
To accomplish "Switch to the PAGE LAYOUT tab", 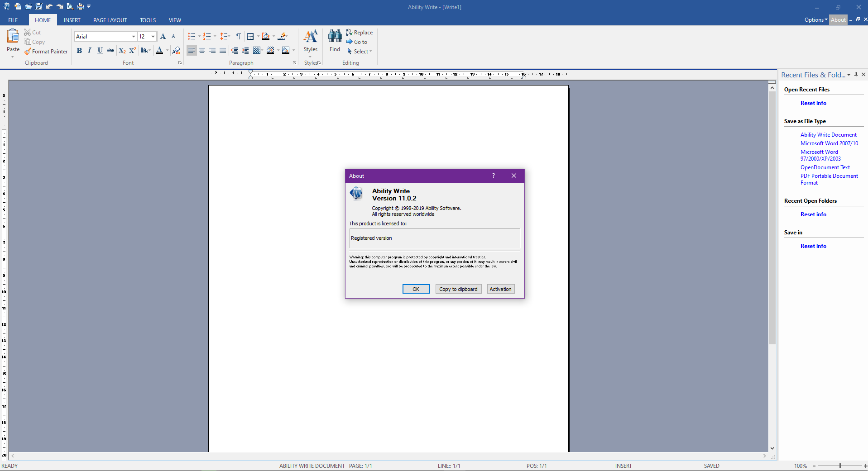I will (x=110, y=20).
